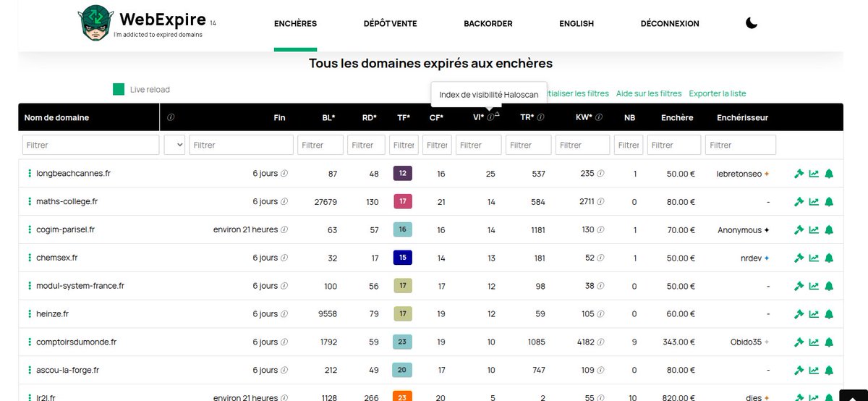Click pink TF badge 17 for maths-college.fr
Screen dimensions: 868x401
pos(402,202)
